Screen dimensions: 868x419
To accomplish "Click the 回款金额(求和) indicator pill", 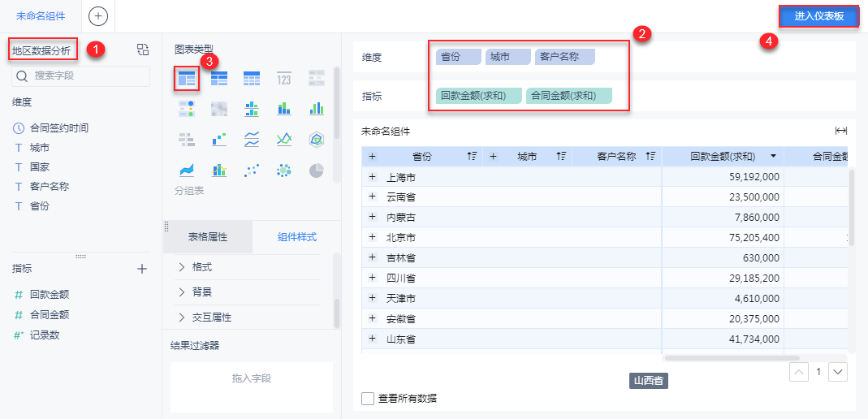I will tap(479, 96).
